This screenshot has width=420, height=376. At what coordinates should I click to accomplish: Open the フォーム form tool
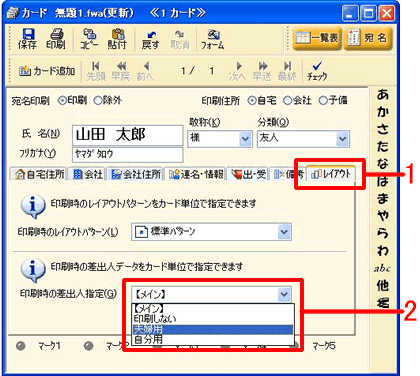pyautogui.click(x=212, y=39)
